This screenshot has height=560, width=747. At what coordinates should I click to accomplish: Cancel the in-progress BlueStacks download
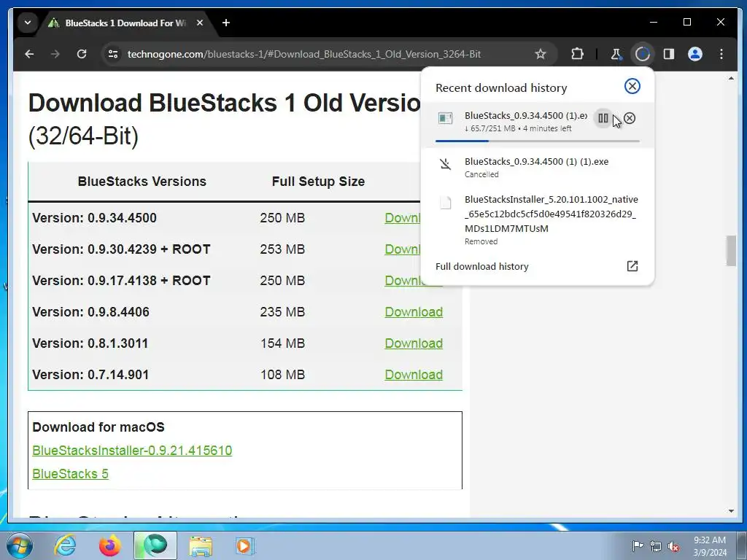[x=630, y=118]
